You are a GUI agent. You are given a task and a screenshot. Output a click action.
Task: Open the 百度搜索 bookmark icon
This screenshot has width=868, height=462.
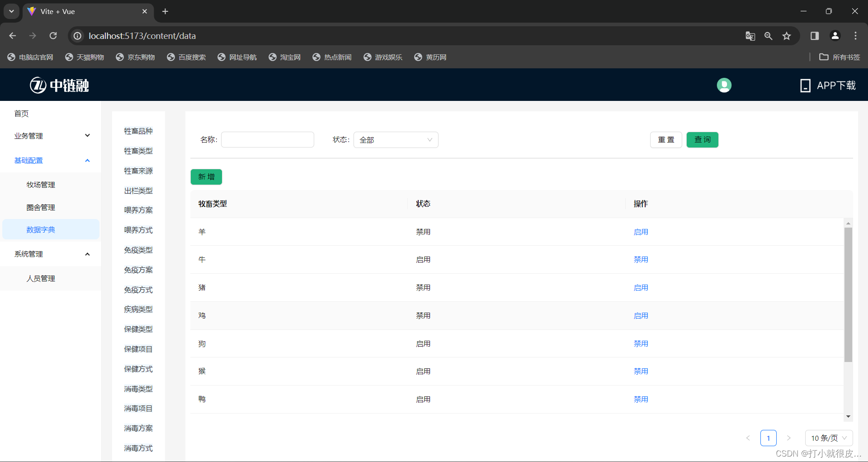[x=171, y=57]
